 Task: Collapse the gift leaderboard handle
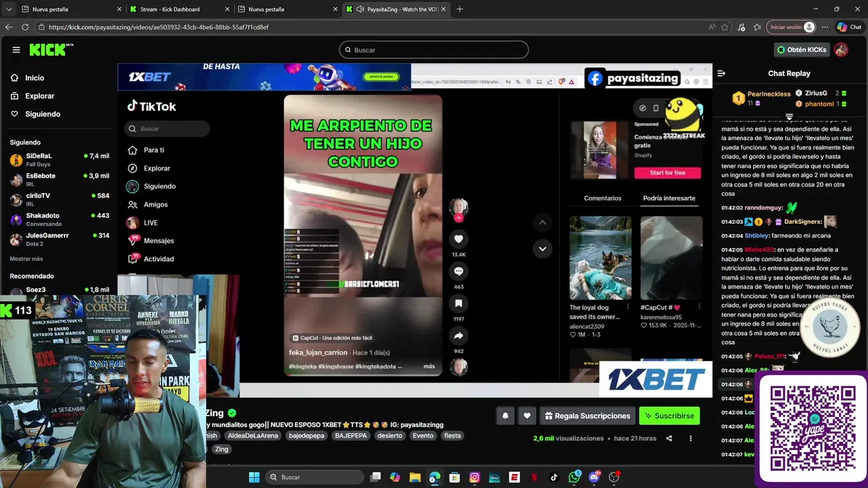click(x=789, y=117)
